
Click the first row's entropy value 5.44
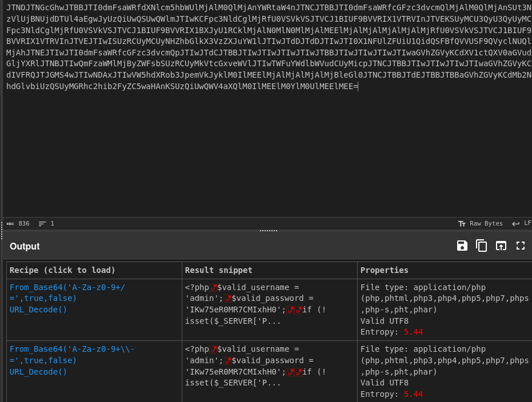tap(413, 332)
